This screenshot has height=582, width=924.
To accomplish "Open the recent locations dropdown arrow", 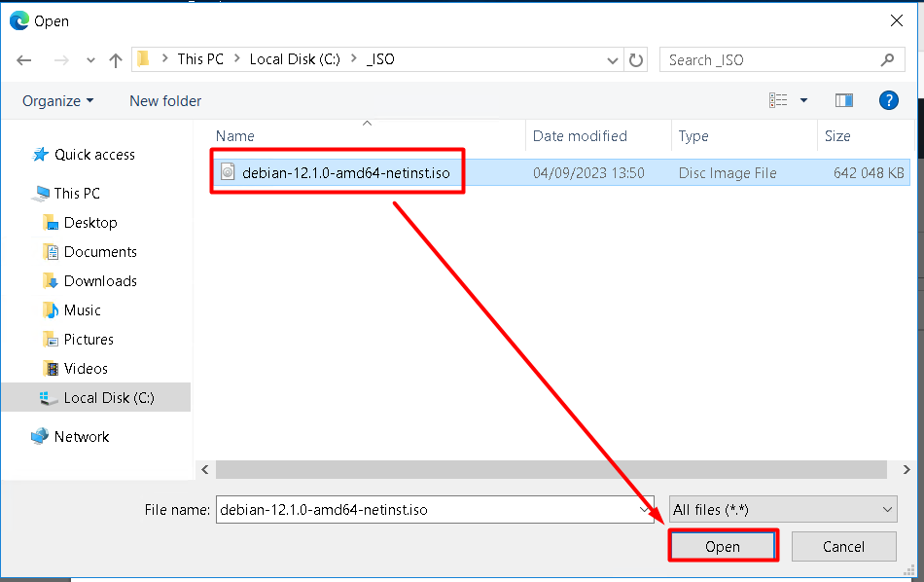I will click(x=90, y=60).
